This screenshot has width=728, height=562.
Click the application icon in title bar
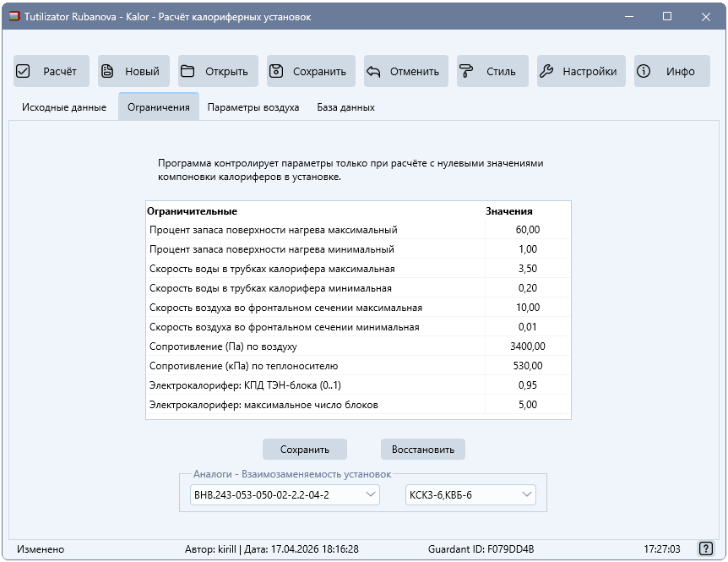(14, 17)
